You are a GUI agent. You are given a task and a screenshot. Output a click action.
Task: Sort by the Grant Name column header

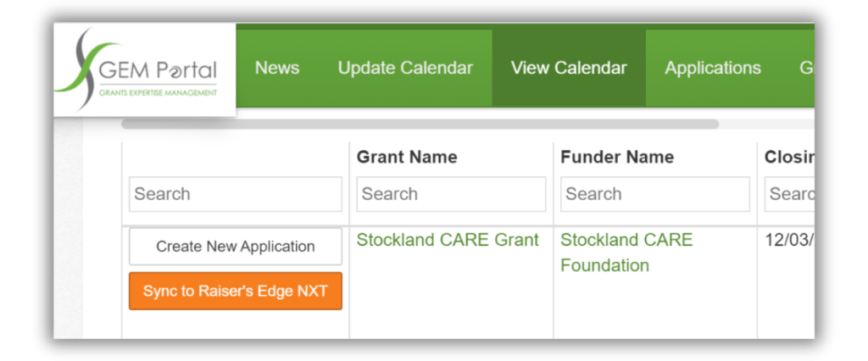(407, 157)
